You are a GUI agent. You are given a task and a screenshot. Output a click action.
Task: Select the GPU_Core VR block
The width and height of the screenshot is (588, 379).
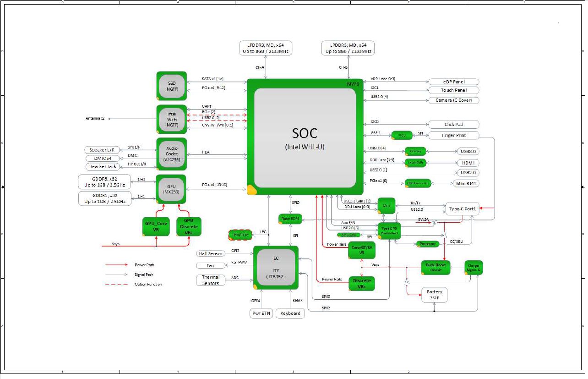click(156, 226)
